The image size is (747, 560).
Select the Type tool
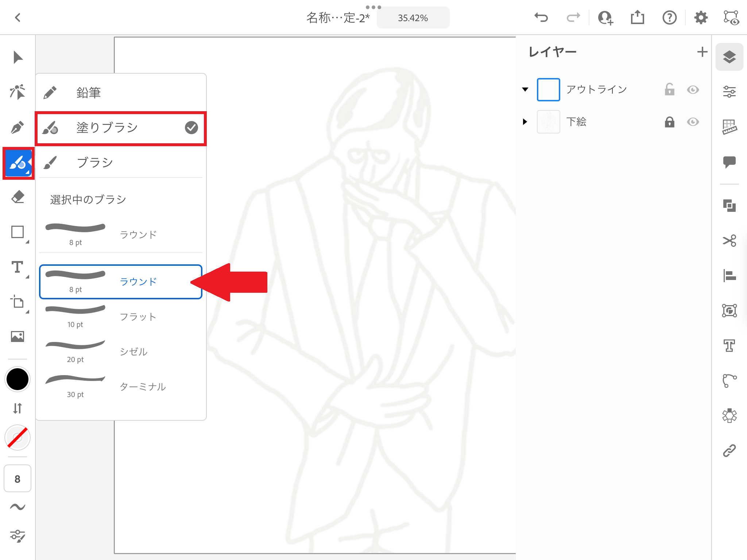(18, 267)
